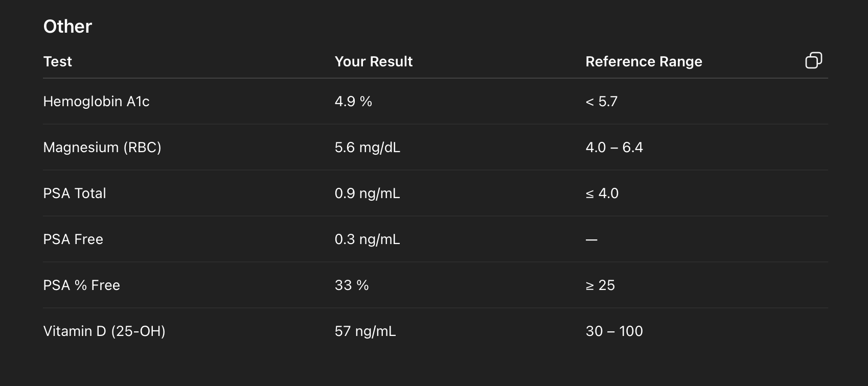Click the 5.6 mg/dL result value

tap(367, 148)
